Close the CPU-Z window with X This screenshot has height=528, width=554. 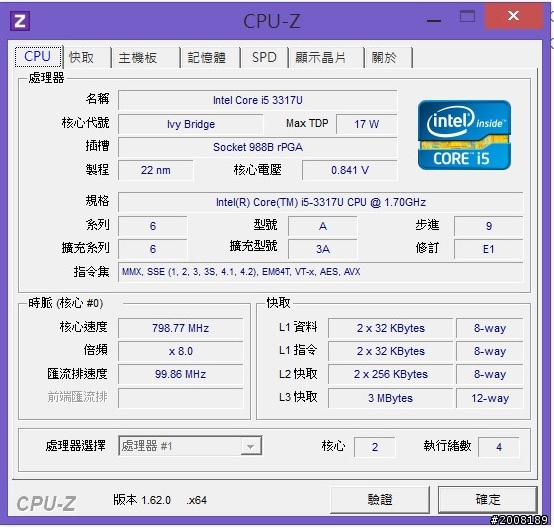[x=514, y=16]
